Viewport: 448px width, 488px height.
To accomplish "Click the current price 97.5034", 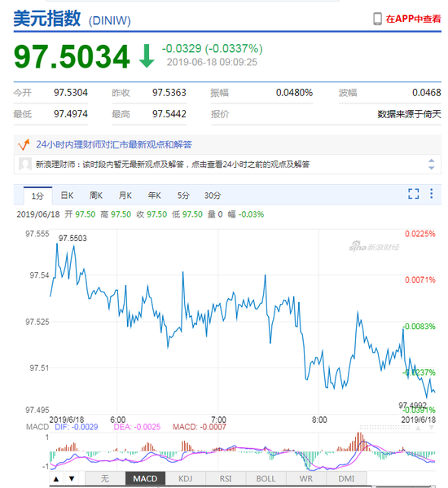I will coord(72,56).
